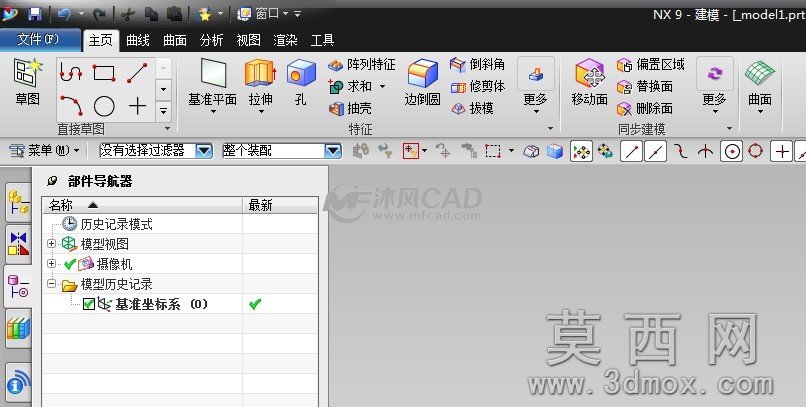The height and width of the screenshot is (407, 806).
Task: Click the Paste clipboard icon
Action: (x=174, y=14)
